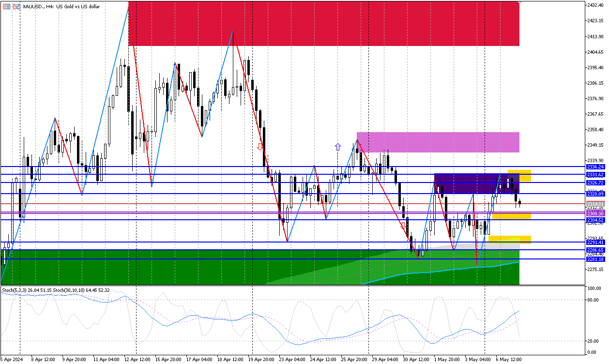Select the 2286.65 blue price label
This screenshot has height=364, width=609.
(594, 250)
